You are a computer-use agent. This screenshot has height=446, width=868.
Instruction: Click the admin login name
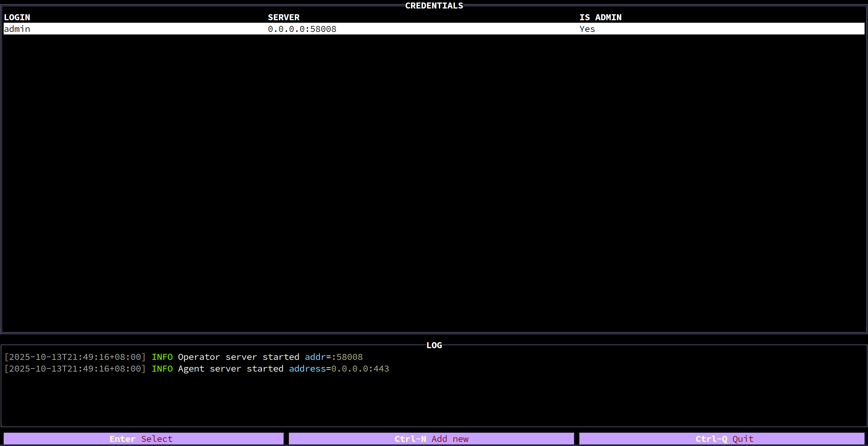(x=17, y=29)
